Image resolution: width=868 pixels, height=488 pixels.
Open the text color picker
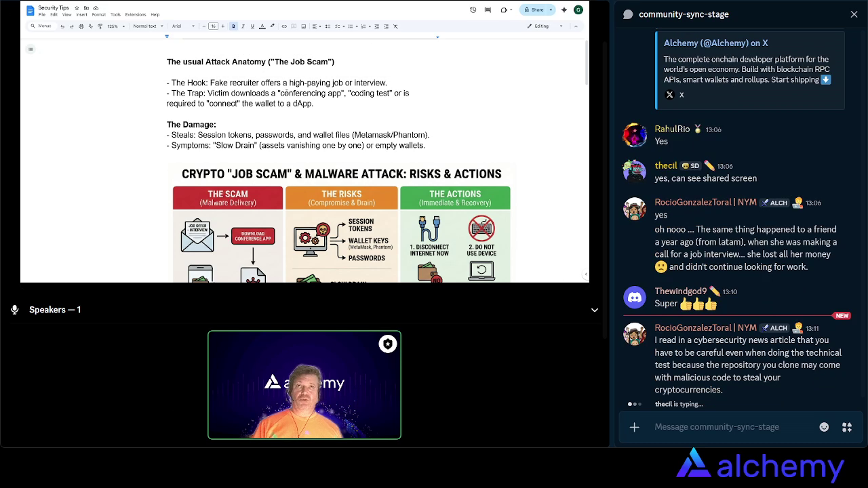[x=262, y=26]
